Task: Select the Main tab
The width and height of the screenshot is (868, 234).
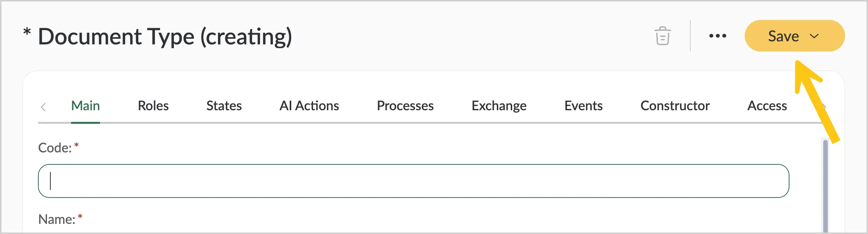Action: 85,106
